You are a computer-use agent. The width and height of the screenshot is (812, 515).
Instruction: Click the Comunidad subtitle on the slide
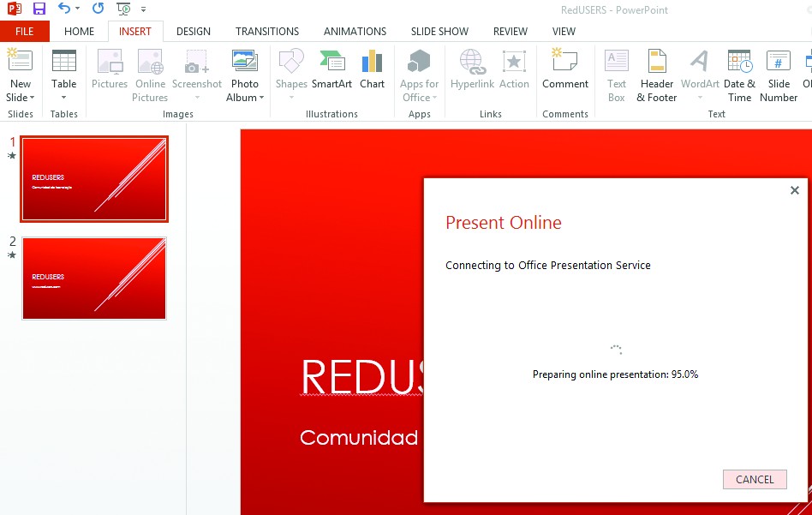(x=359, y=438)
